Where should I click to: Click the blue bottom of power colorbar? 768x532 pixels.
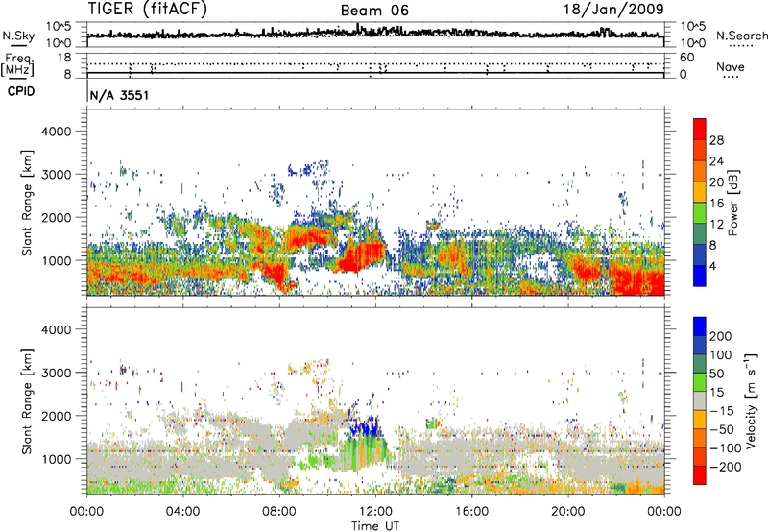pos(700,276)
